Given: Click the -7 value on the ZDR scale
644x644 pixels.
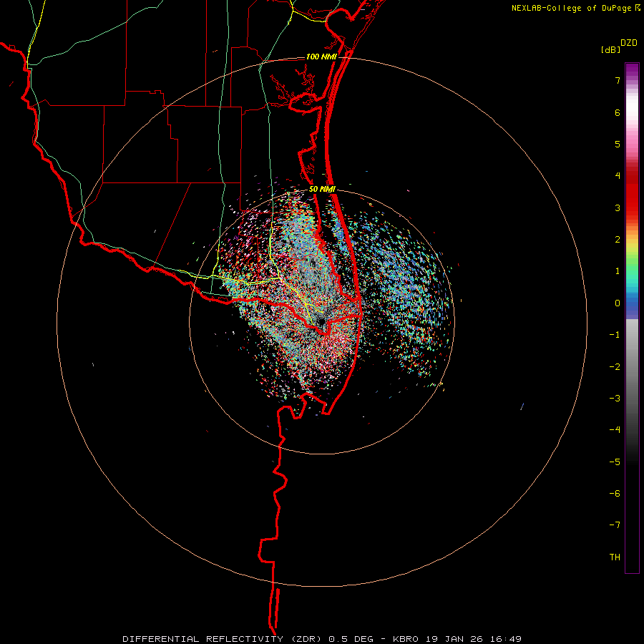Looking at the screenshot, I should coord(615,525).
